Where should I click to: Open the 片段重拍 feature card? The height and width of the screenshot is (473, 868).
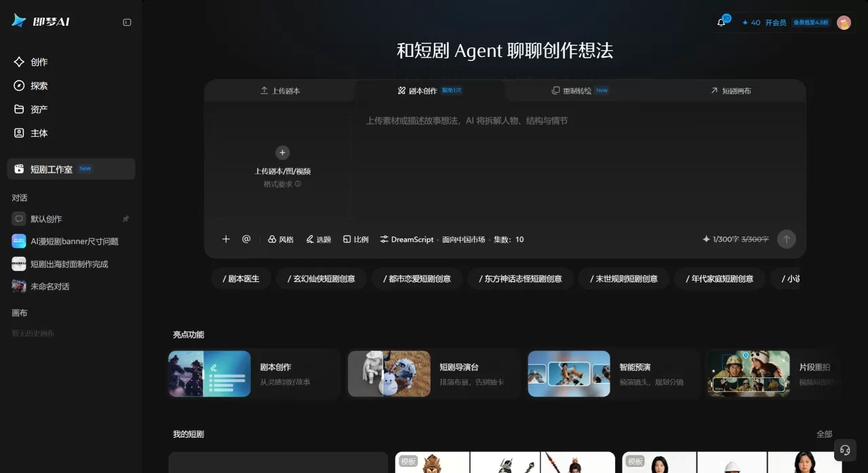point(774,374)
